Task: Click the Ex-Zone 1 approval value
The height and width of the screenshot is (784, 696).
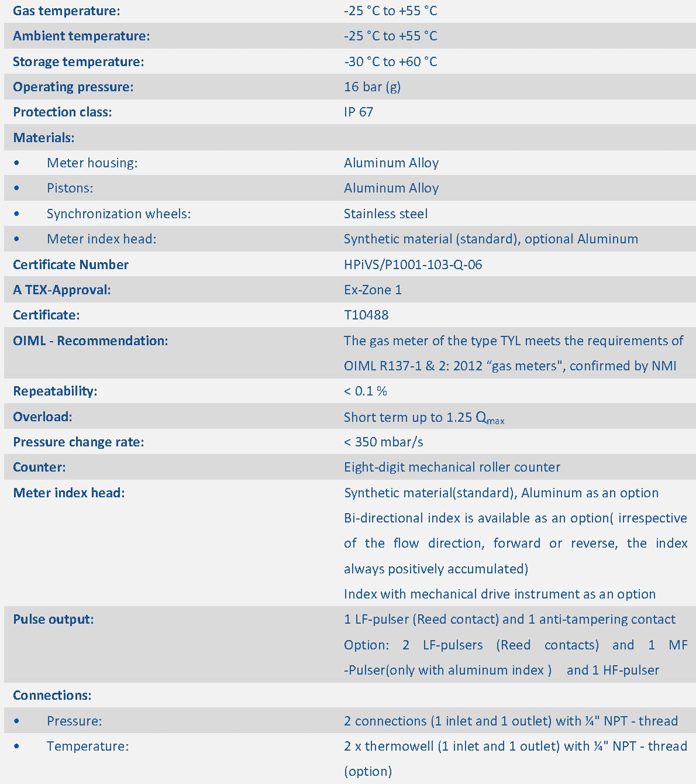Action: [373, 290]
